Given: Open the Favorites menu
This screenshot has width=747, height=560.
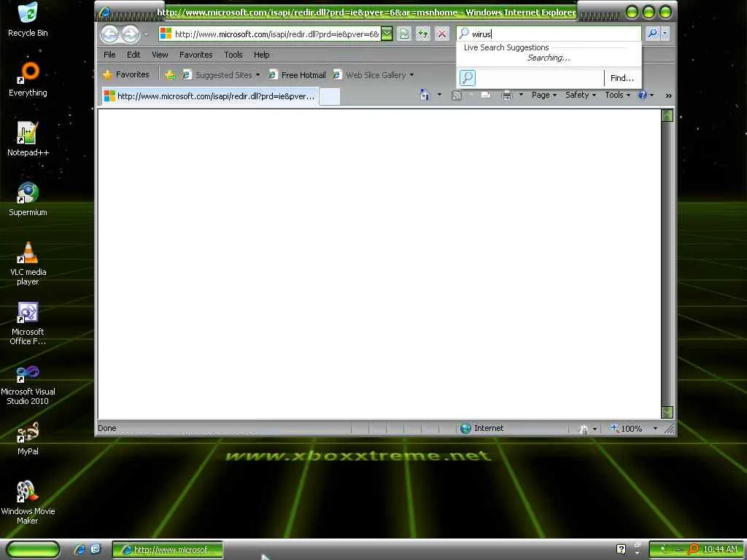Looking at the screenshot, I should [196, 55].
